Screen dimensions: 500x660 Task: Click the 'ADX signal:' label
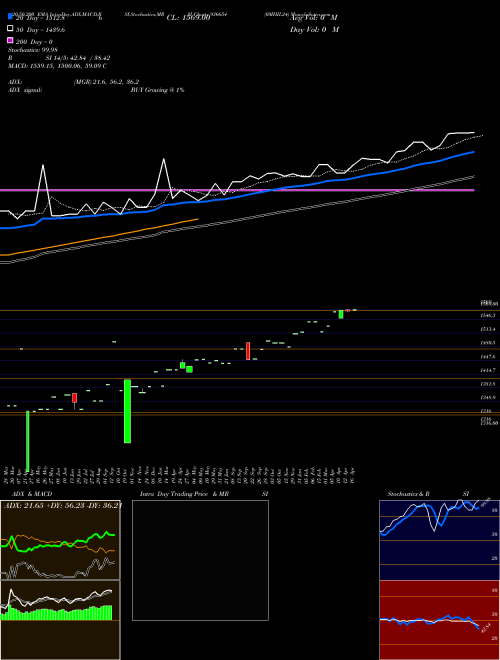[x=25, y=90]
